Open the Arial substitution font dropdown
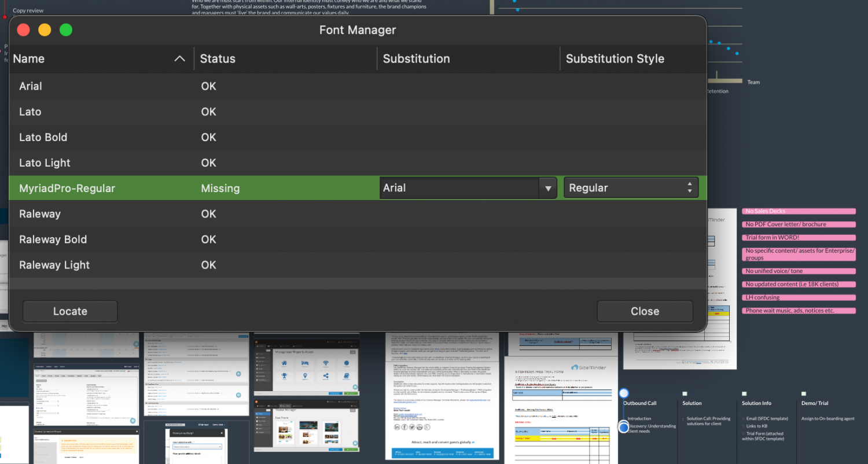This screenshot has height=464, width=868. point(547,188)
